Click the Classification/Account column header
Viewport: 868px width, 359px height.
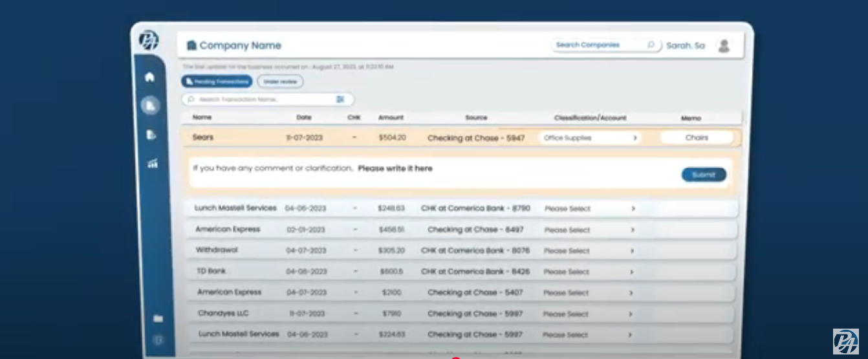click(x=591, y=118)
